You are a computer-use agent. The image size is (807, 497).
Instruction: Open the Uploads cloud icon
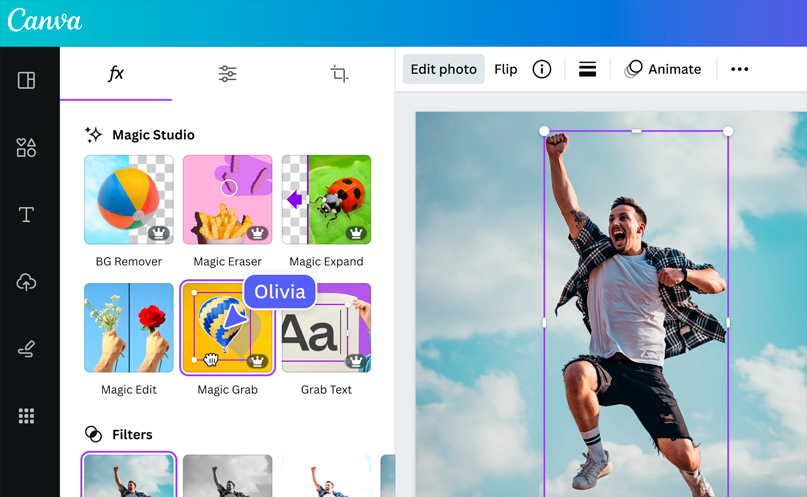tap(26, 282)
